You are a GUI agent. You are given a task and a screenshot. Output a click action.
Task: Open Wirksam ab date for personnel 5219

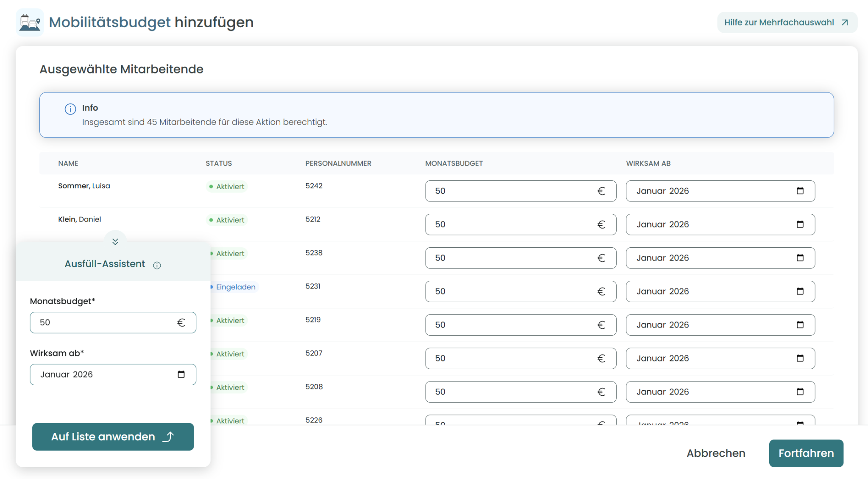tap(712, 325)
